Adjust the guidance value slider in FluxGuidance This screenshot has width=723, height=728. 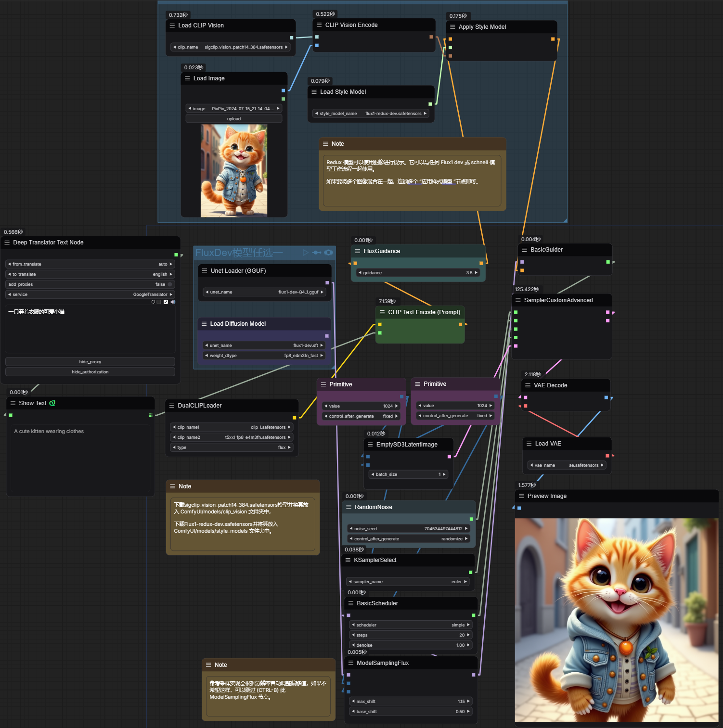point(418,272)
